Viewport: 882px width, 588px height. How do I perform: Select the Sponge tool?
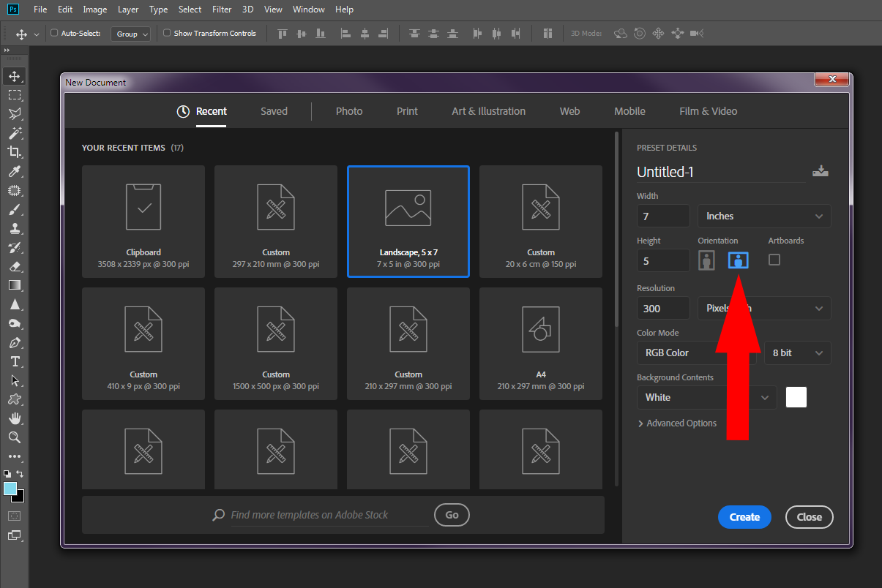pos(14,323)
